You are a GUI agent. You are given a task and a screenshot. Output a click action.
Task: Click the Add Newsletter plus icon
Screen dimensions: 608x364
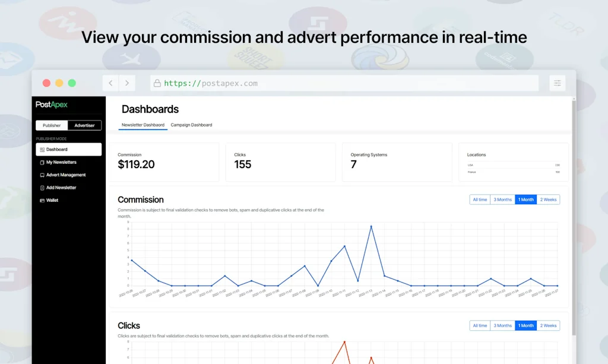coord(42,188)
